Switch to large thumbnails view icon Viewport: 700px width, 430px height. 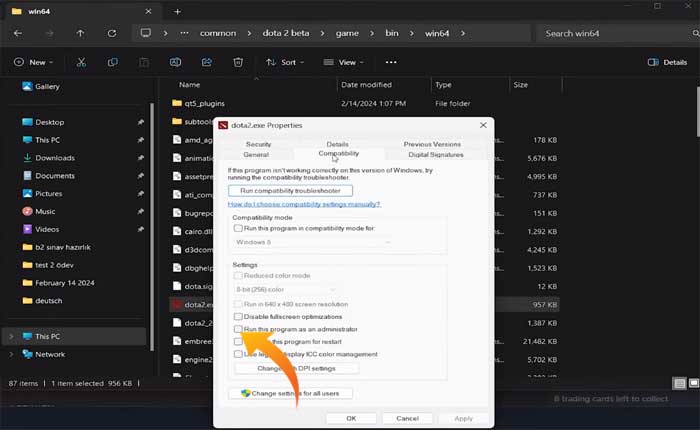(694, 383)
